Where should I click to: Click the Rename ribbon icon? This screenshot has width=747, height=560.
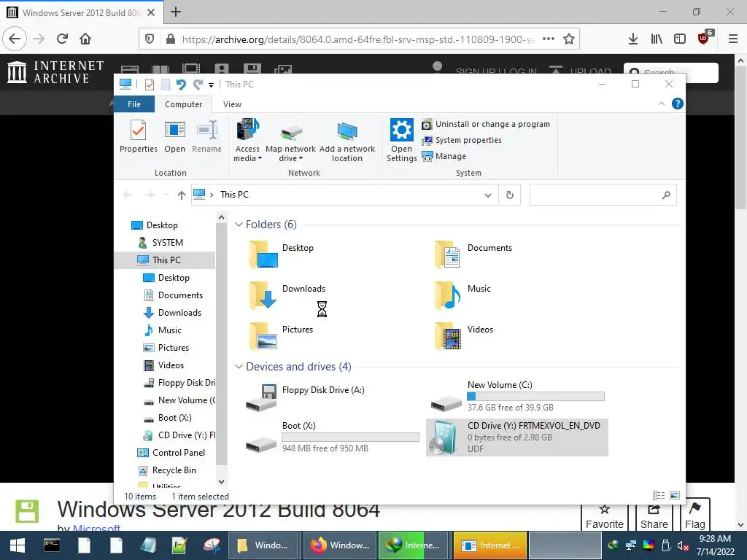pos(206,136)
